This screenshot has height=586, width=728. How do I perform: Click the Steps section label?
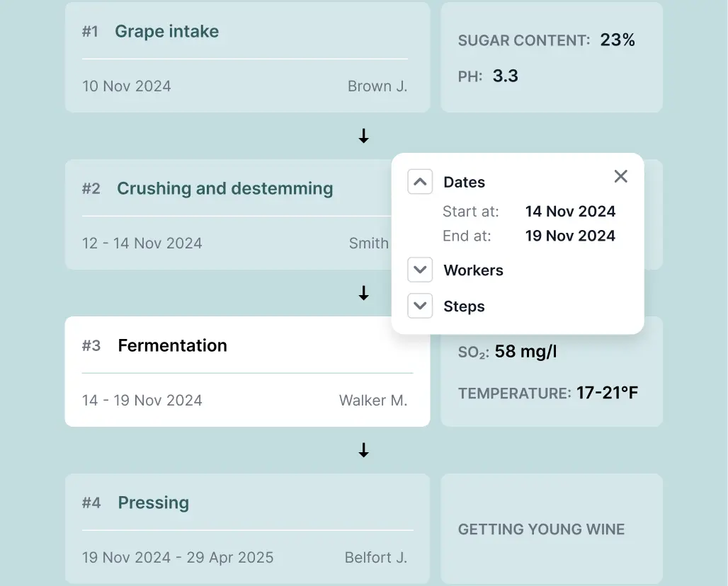pyautogui.click(x=464, y=306)
